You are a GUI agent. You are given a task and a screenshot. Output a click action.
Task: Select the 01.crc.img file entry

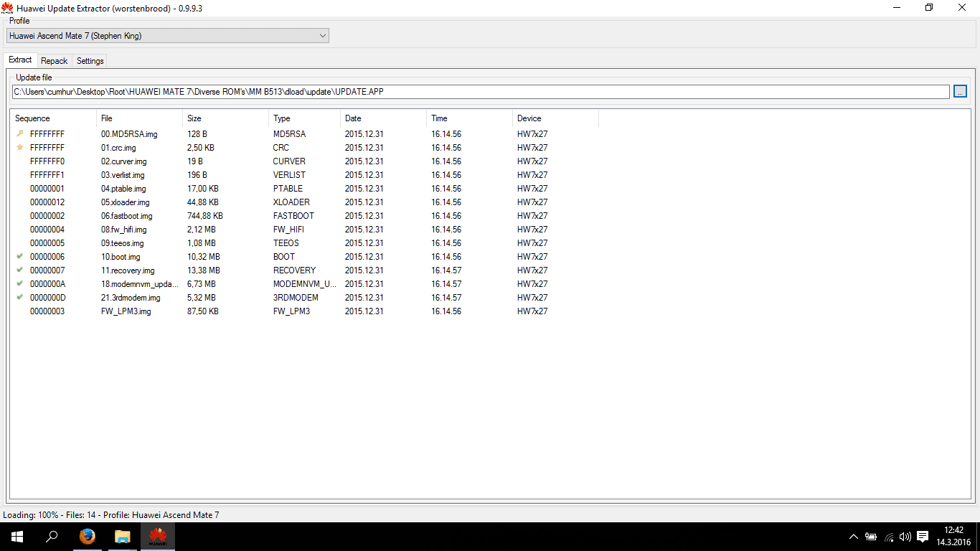click(118, 148)
